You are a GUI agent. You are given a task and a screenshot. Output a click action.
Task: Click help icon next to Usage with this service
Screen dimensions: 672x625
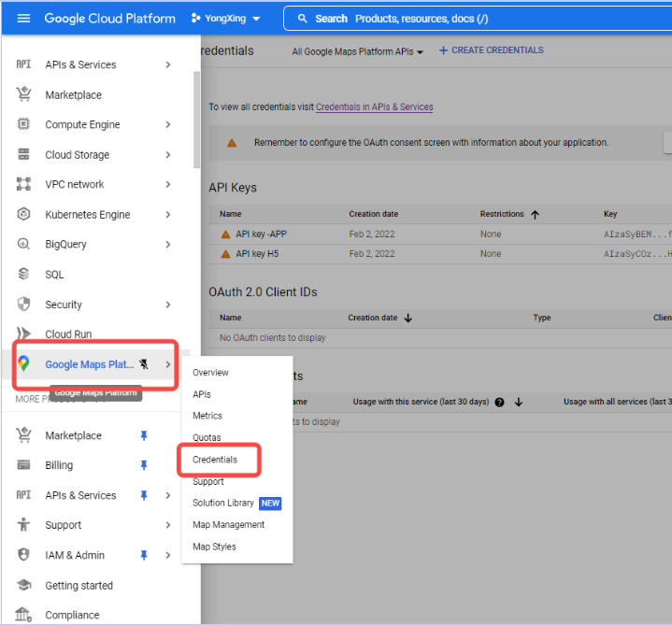pyautogui.click(x=499, y=402)
